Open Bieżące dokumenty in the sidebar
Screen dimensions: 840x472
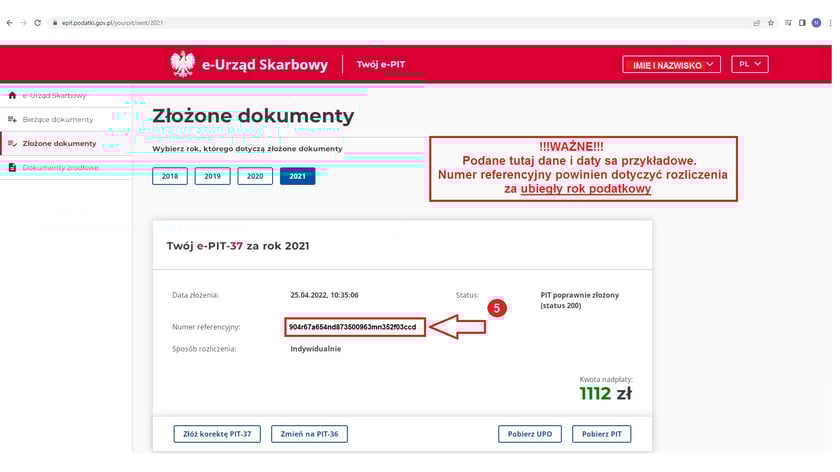pyautogui.click(x=58, y=119)
